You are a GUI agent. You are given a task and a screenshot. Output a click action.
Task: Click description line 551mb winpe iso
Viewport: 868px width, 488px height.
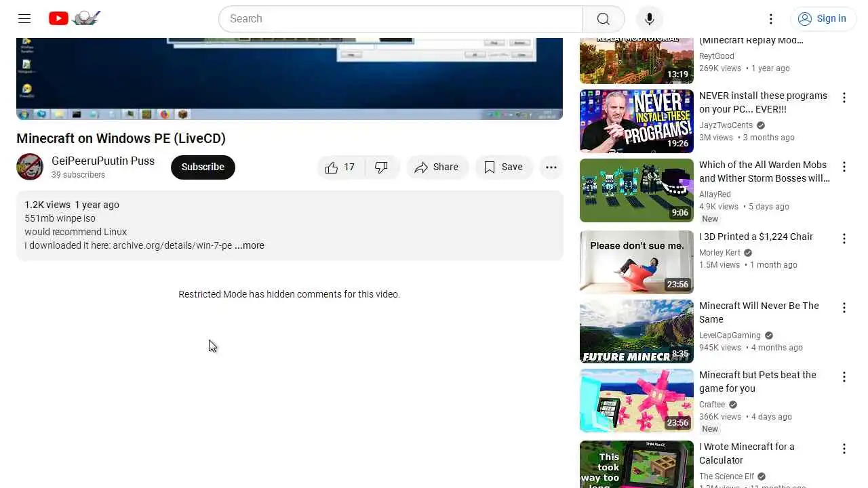pyautogui.click(x=60, y=218)
